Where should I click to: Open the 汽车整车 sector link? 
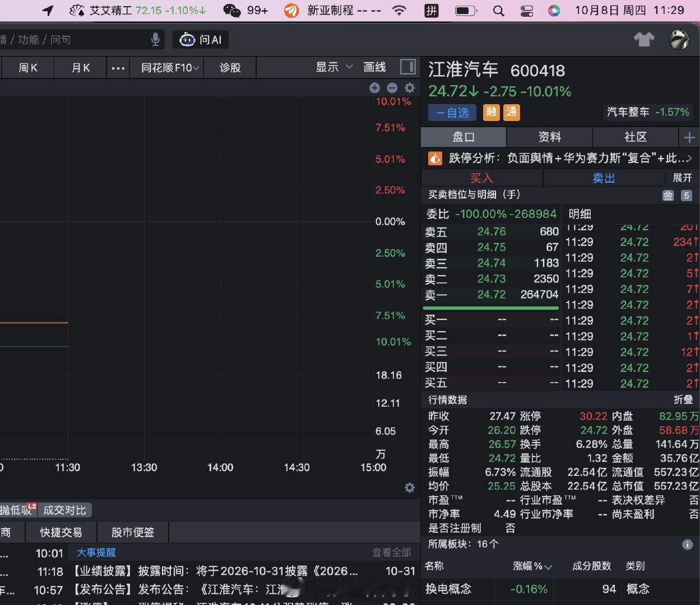[x=648, y=112]
